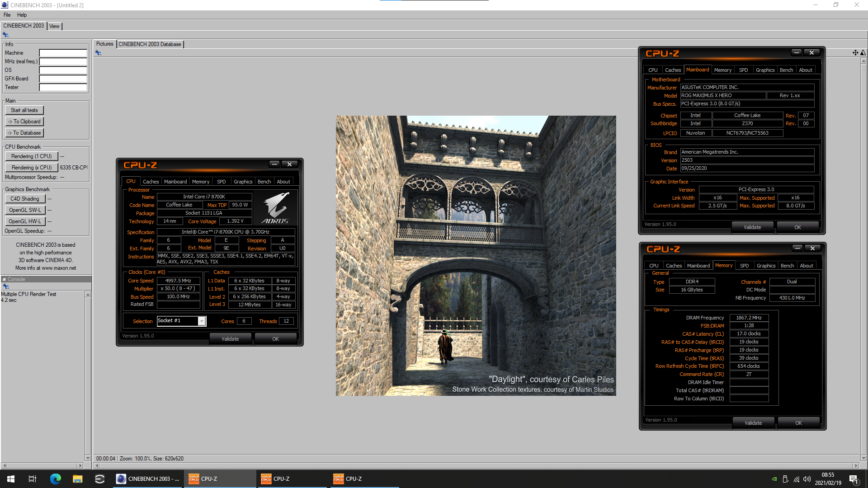This screenshot has height=488, width=868.
Task: Open Bench tab in CPU-Z CPU window
Action: (x=264, y=182)
